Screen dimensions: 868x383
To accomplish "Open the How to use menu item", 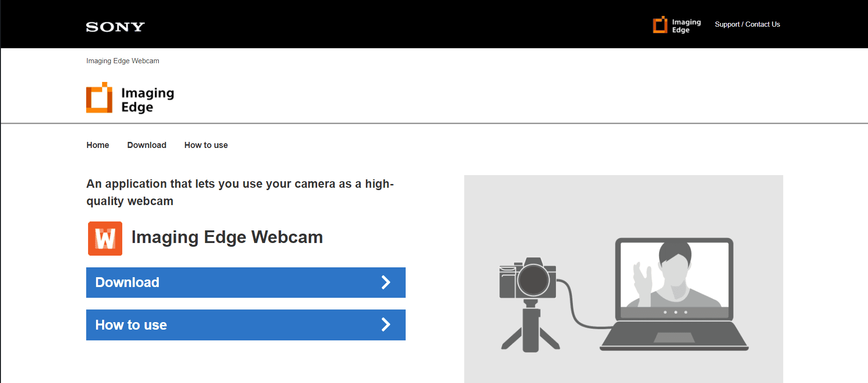I will coord(206,145).
